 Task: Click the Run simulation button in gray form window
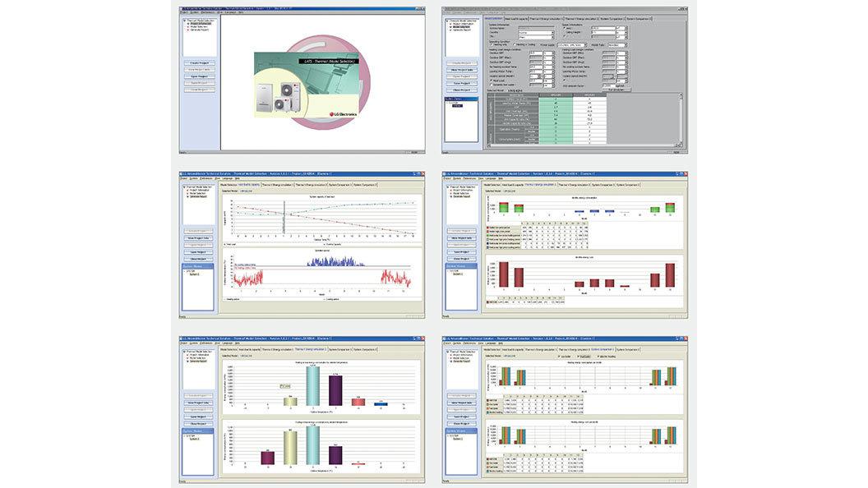click(616, 90)
